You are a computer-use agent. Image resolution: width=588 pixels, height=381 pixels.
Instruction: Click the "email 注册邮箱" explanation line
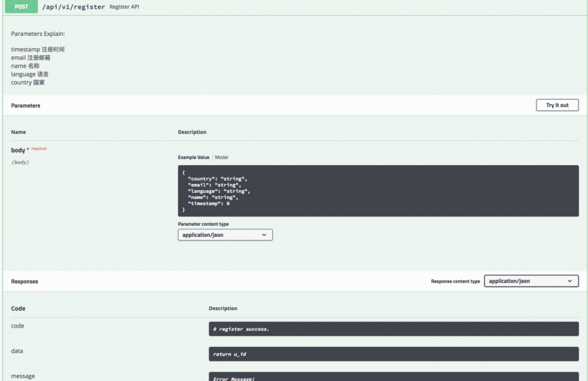(x=31, y=58)
